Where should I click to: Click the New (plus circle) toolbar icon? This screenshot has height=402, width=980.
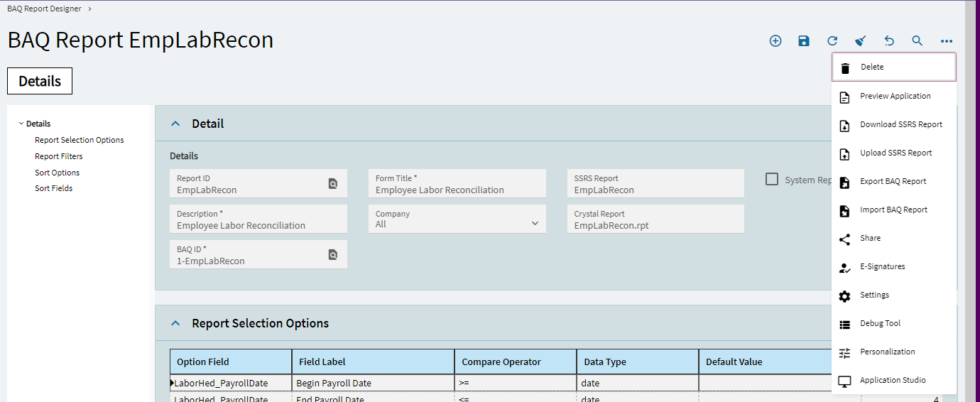[775, 41]
